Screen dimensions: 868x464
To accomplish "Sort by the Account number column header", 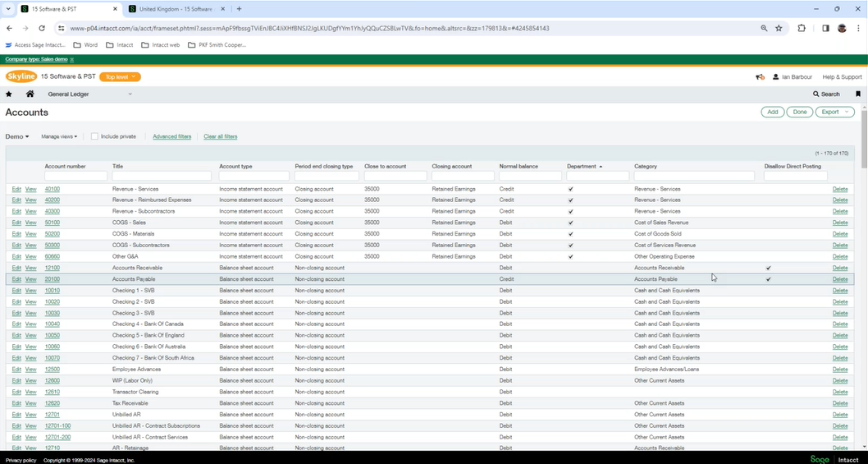I will pos(66,167).
